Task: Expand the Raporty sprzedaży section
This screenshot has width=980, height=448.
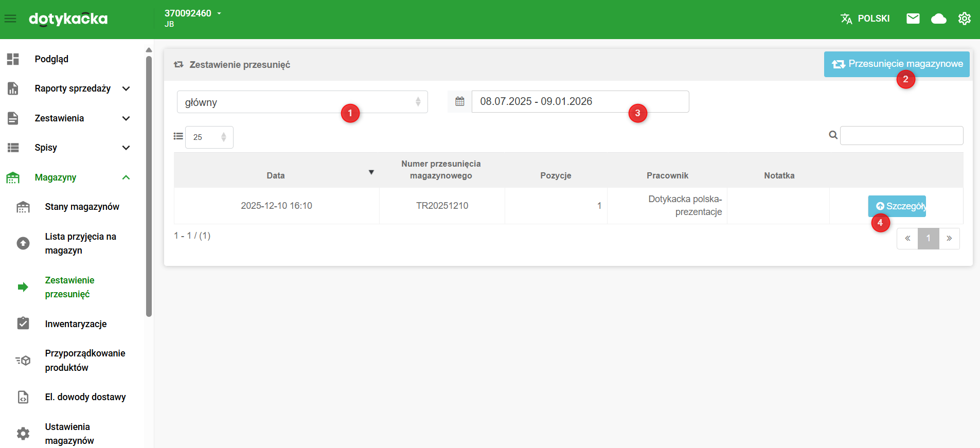Action: pyautogui.click(x=126, y=88)
